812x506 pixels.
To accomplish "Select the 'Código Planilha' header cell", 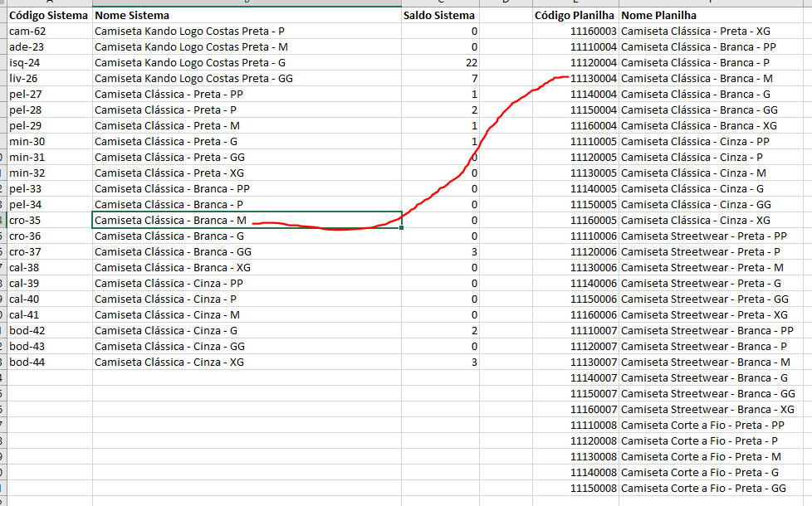I will [x=575, y=16].
